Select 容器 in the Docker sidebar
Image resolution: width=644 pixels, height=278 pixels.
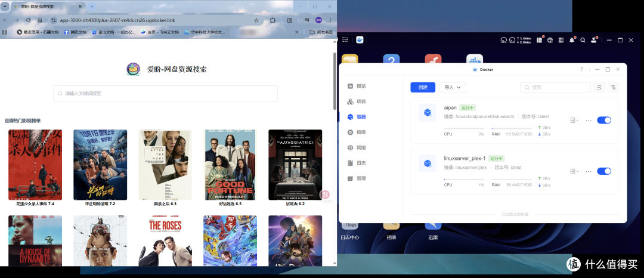tap(357, 117)
